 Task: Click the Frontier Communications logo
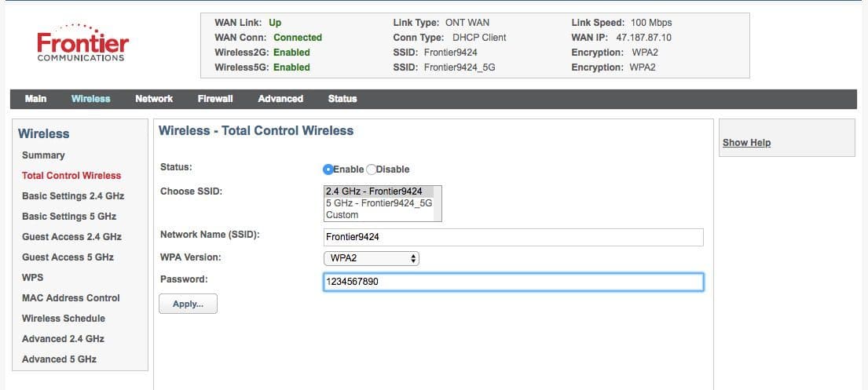(x=82, y=44)
